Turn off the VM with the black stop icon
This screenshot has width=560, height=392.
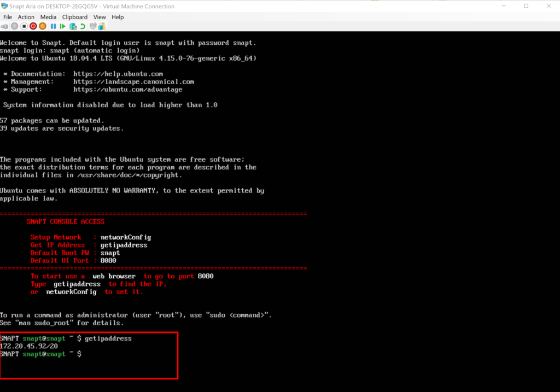24,26
